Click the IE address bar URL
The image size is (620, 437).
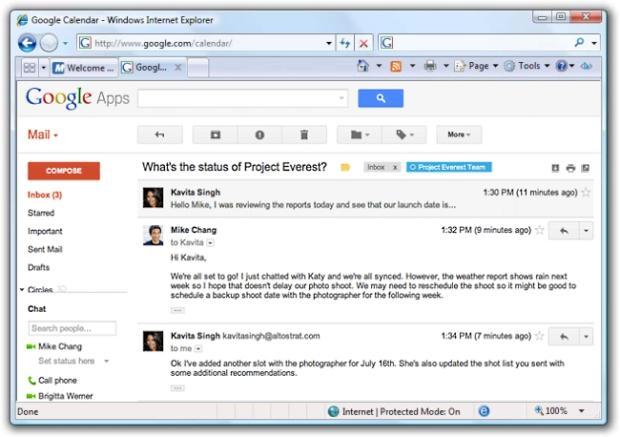pyautogui.click(x=163, y=43)
